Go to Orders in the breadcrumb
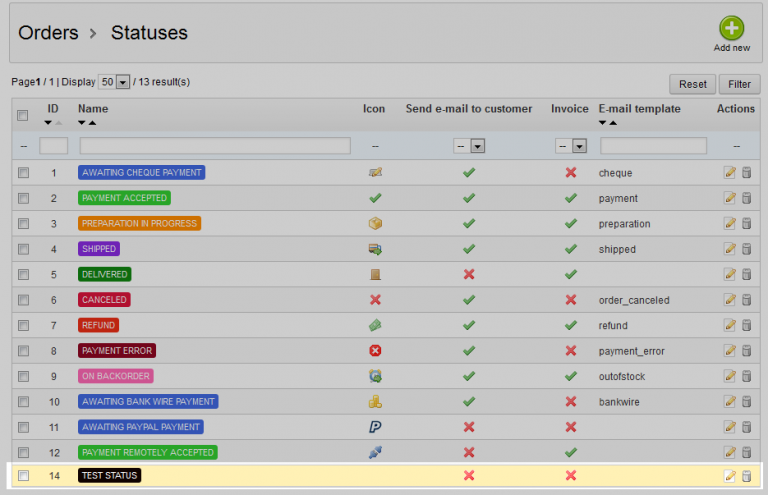 coord(48,33)
